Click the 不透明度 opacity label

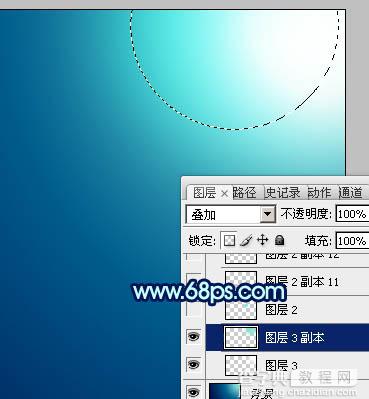click(306, 214)
